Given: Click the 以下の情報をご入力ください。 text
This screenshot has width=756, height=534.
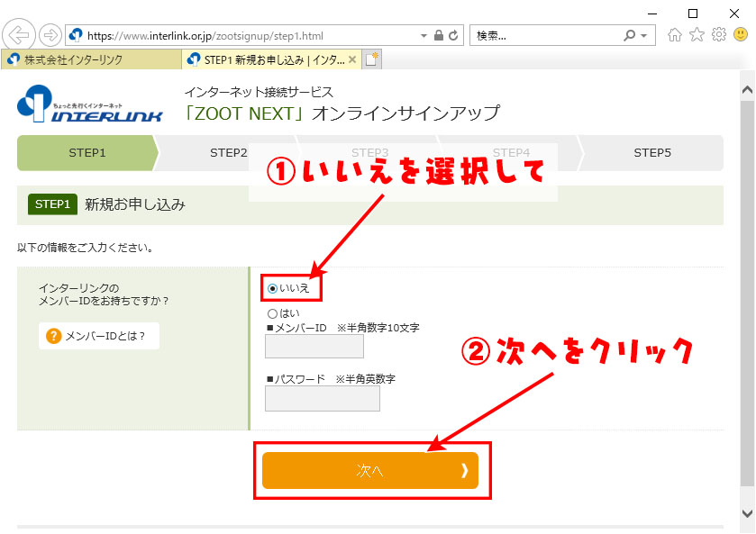Looking at the screenshot, I should tap(86, 248).
